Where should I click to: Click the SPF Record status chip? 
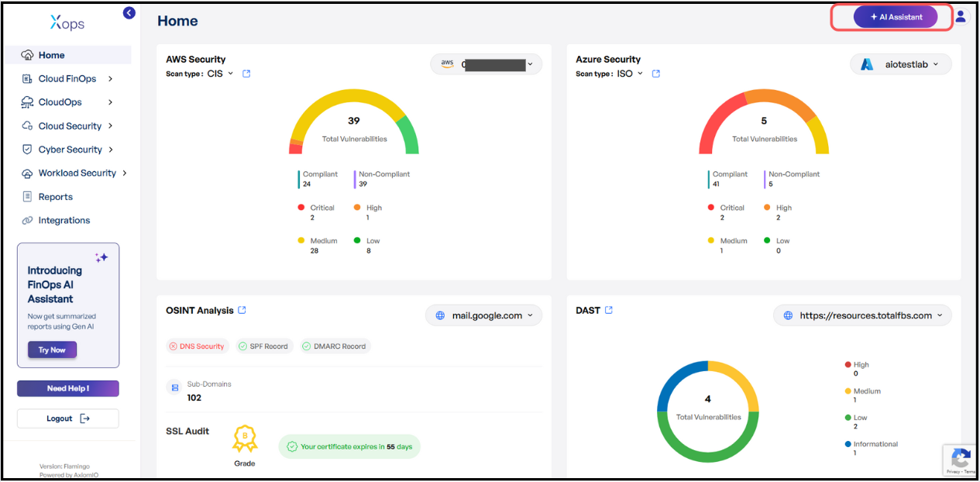tap(263, 346)
